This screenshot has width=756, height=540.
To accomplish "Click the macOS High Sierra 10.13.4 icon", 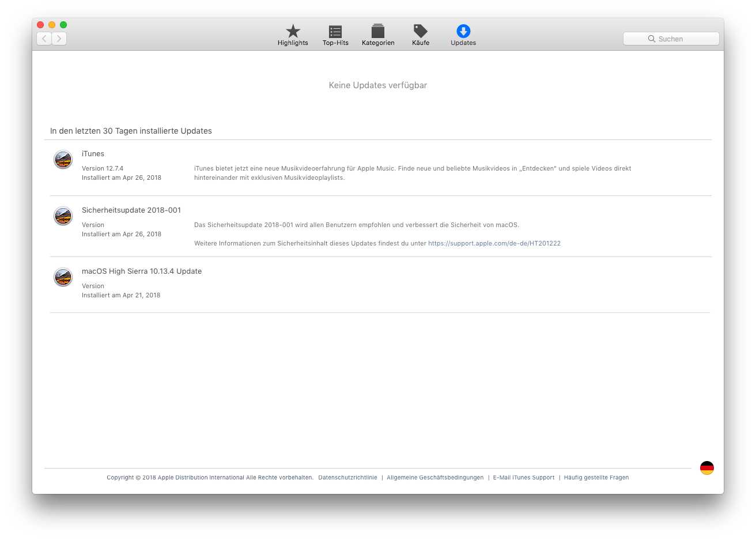I will 63,277.
